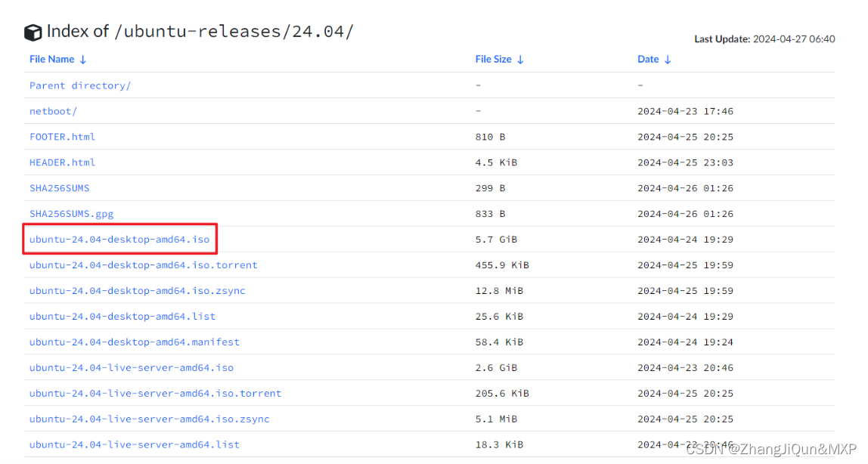Screen dimensions: 868x464
Task: Download the ubuntu-24.04-live-server-amd64.iso file
Action: tap(131, 367)
